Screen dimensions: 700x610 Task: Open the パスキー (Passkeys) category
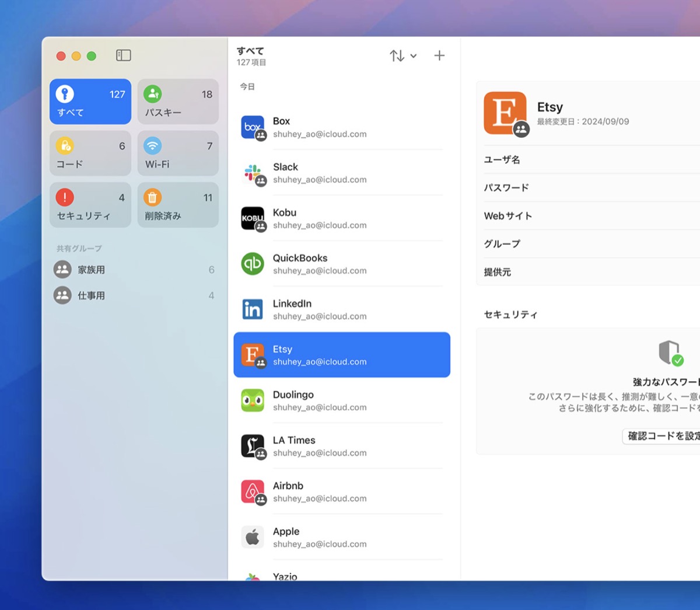point(178,102)
